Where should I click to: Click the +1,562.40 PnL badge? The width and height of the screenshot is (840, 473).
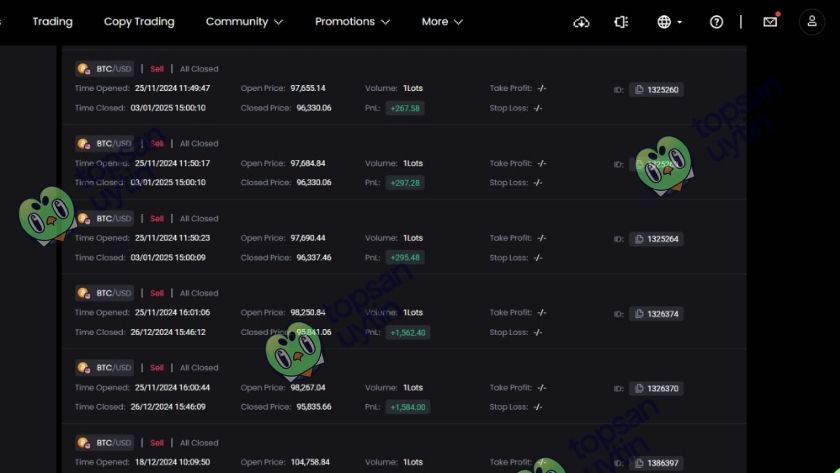[407, 332]
